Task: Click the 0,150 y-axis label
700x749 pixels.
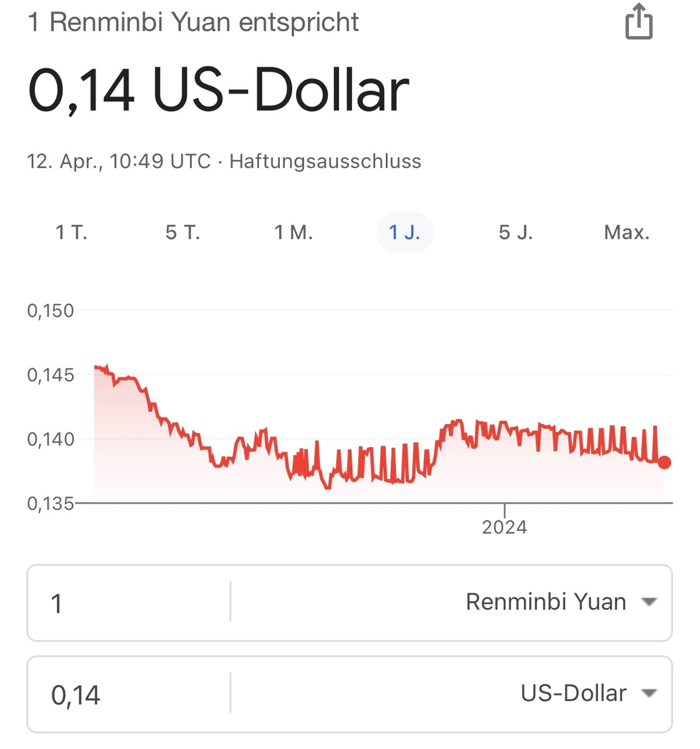Action: click(x=51, y=311)
